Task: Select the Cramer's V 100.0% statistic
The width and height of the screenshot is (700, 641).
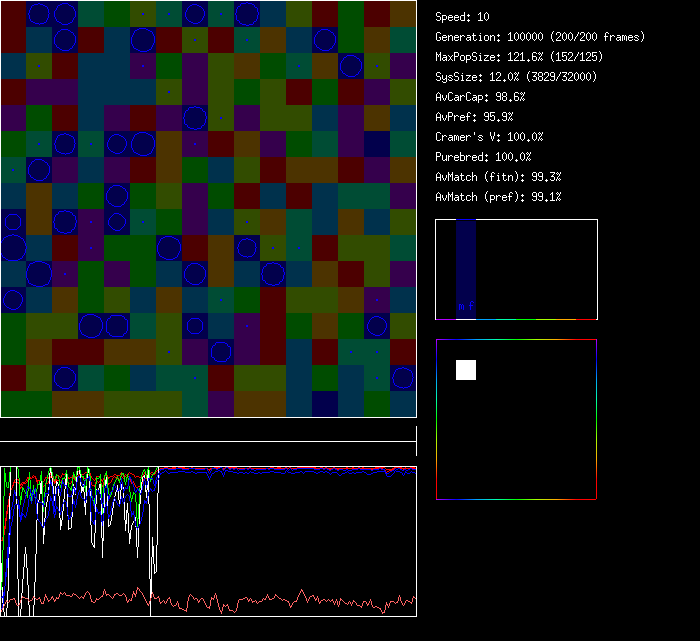Action: pos(490,137)
